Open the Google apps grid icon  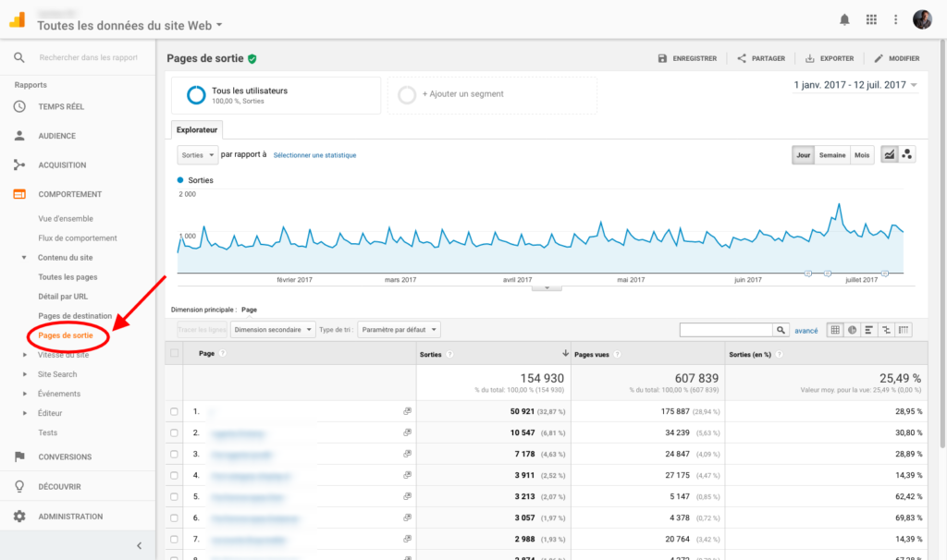pyautogui.click(x=870, y=19)
